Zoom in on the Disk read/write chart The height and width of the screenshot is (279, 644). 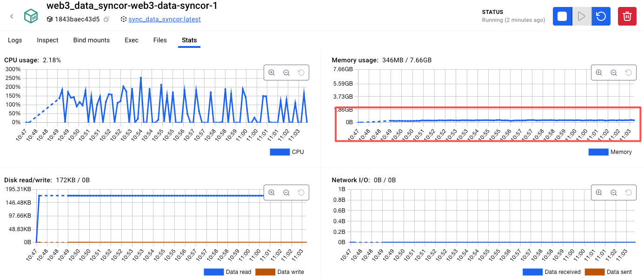tap(272, 193)
